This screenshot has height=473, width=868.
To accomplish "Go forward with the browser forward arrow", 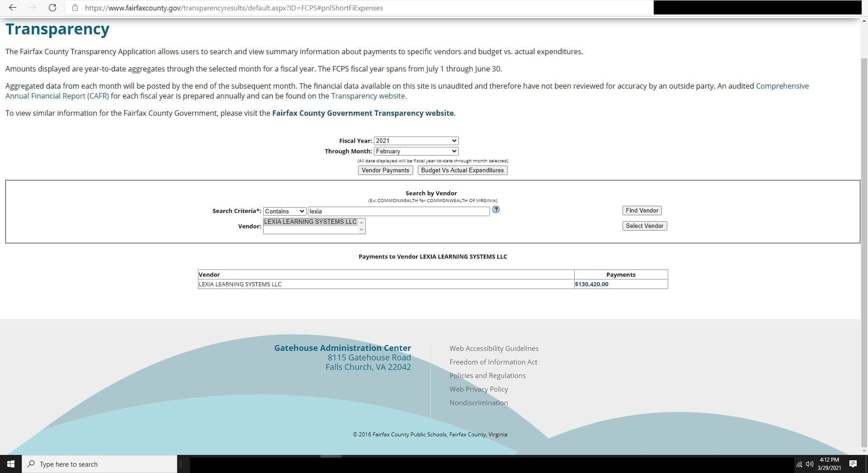I will (33, 8).
